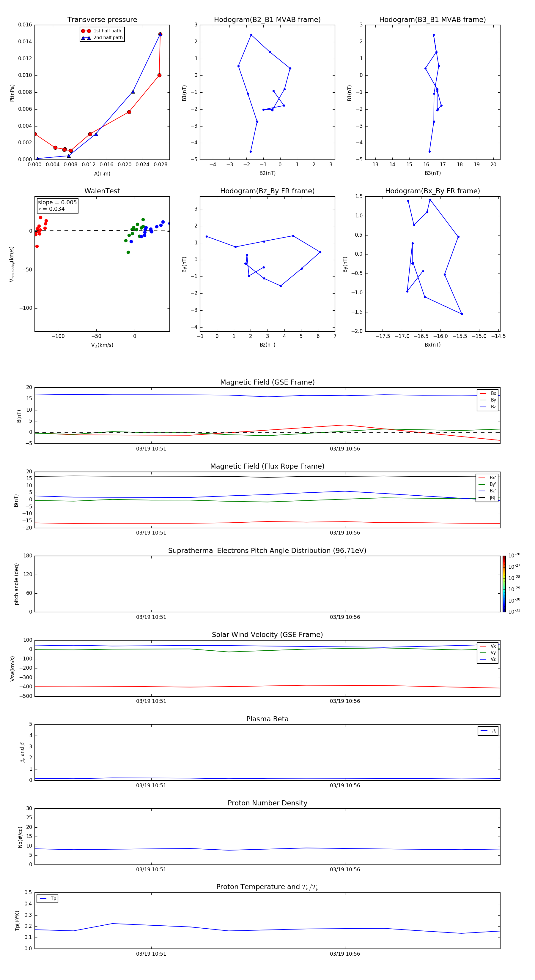This screenshot has width=535, height=980.
Task: Click the 'Plasma Beta' plot title
Action: pyautogui.click(x=267, y=719)
